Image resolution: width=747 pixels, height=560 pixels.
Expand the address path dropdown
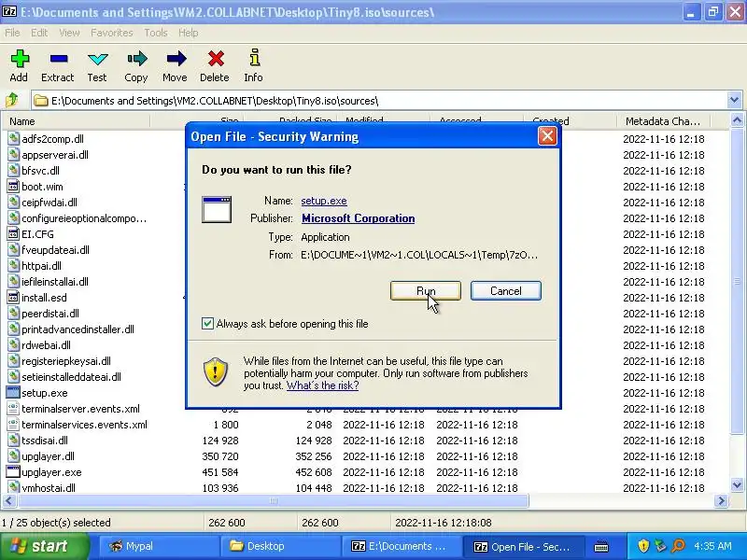[734, 101]
